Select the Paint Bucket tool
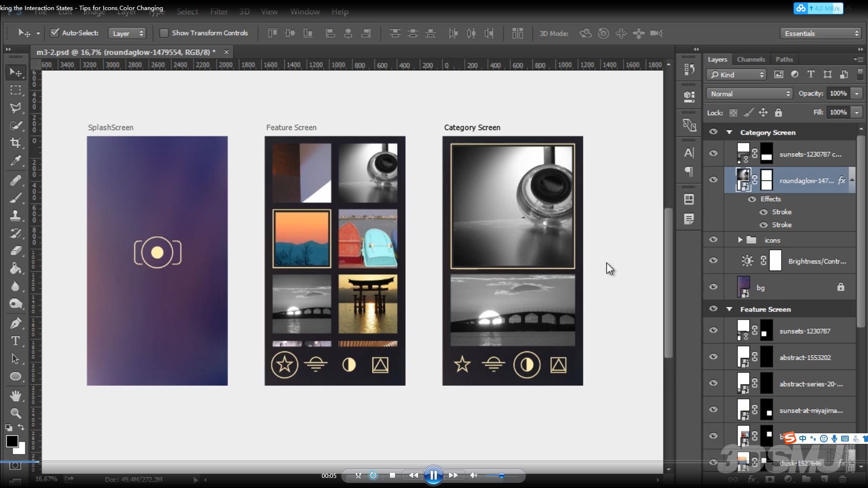This screenshot has width=868, height=488. [x=16, y=268]
